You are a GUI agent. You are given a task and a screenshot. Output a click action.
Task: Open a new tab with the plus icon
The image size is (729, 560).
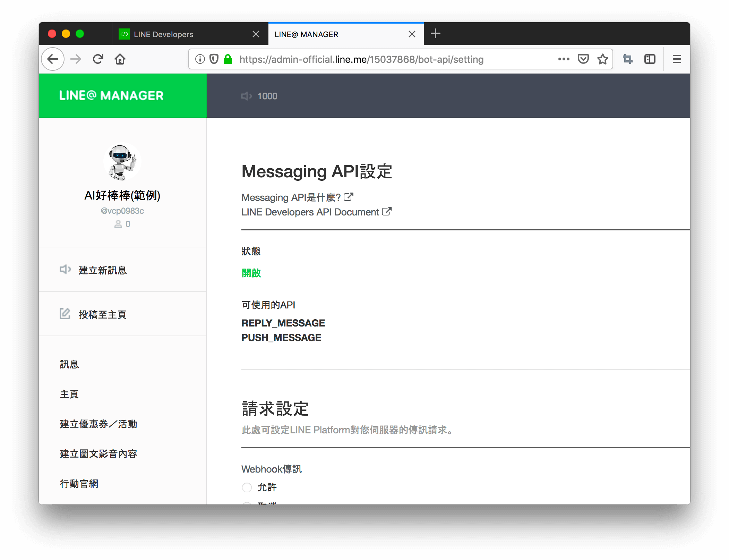[x=436, y=34]
